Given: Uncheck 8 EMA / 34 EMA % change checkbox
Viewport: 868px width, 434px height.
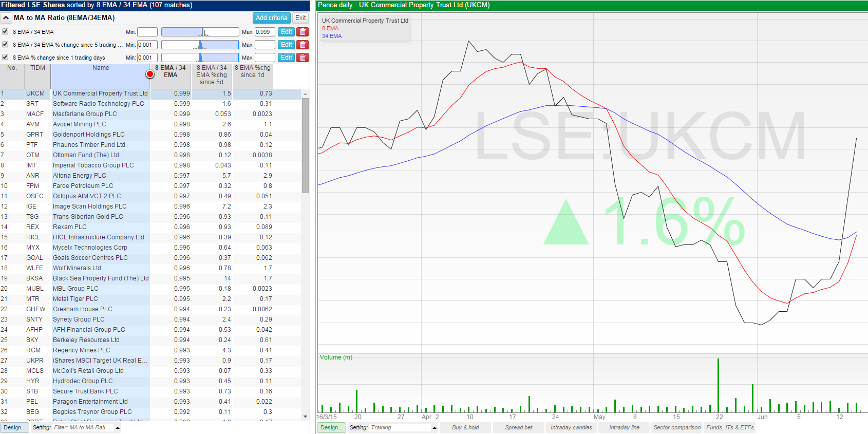Looking at the screenshot, I should pos(5,45).
